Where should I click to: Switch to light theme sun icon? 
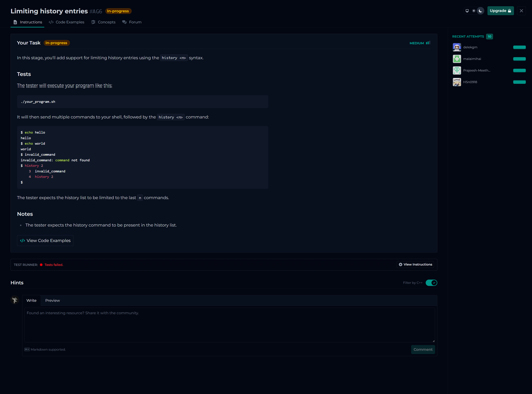tap(473, 11)
